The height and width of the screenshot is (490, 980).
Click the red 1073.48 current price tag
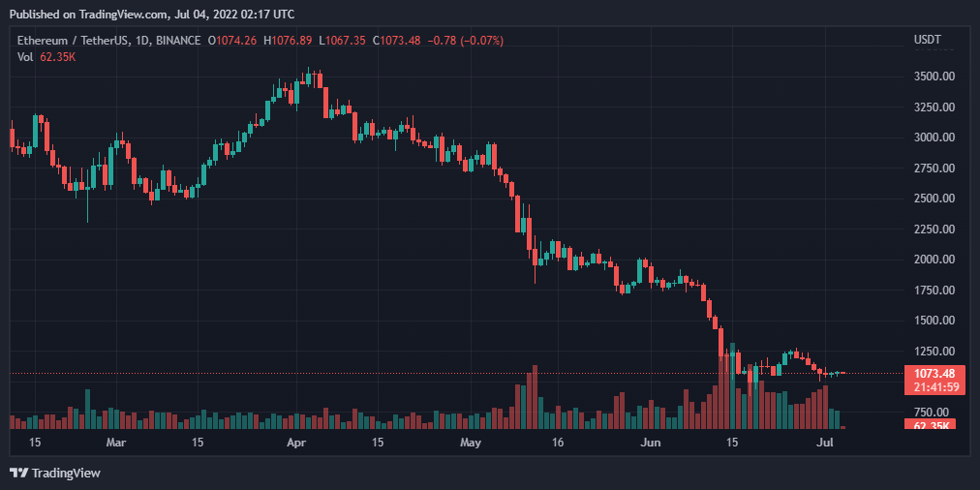pyautogui.click(x=934, y=374)
